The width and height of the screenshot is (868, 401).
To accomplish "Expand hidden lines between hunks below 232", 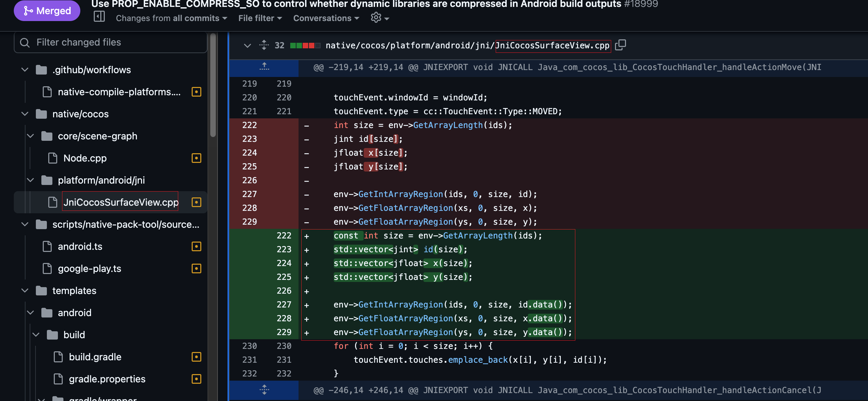I will click(264, 390).
